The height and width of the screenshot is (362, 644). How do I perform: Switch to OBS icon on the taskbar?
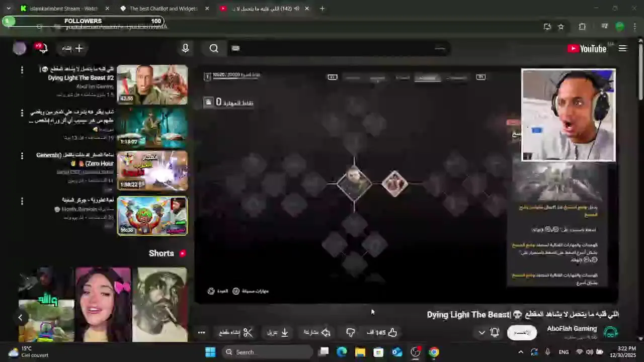(416, 352)
